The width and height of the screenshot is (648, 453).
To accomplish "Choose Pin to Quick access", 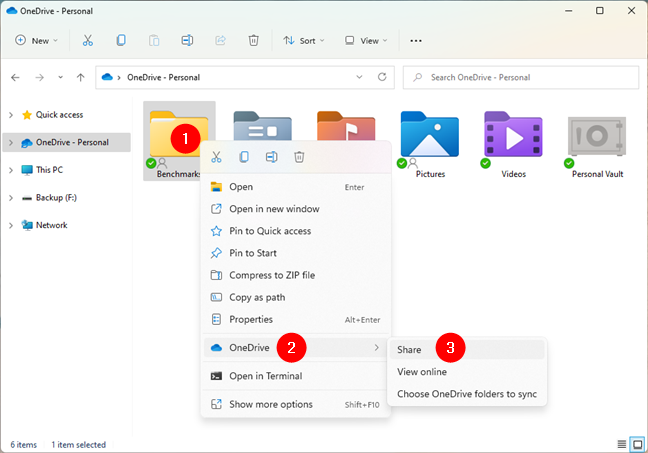I will coord(296,231).
